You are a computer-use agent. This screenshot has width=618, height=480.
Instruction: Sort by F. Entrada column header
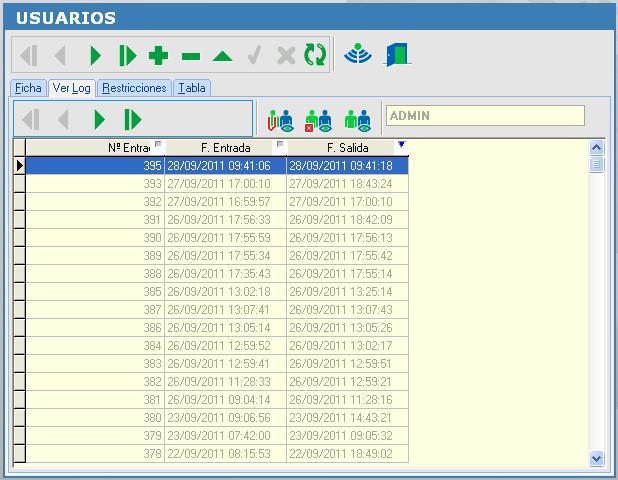coord(225,148)
